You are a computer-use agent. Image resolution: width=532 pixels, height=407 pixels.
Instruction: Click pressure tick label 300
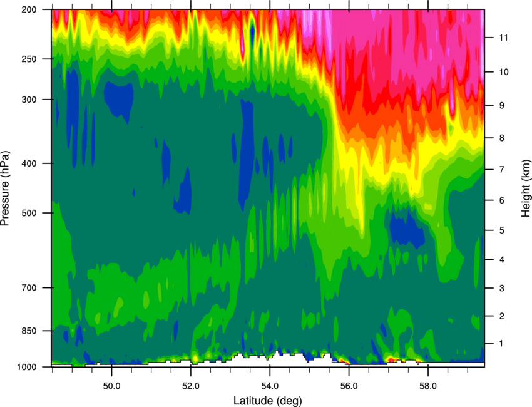[29, 100]
